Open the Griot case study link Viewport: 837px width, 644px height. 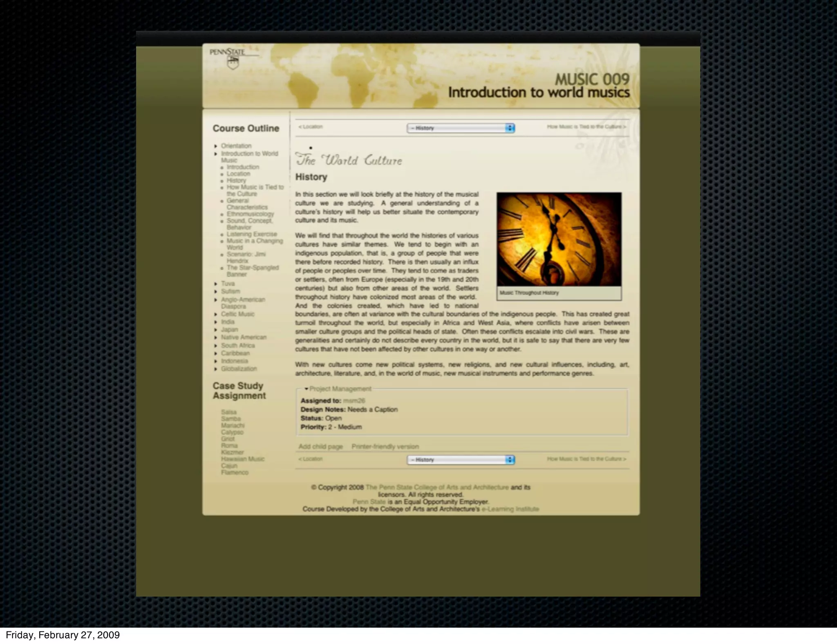228,439
